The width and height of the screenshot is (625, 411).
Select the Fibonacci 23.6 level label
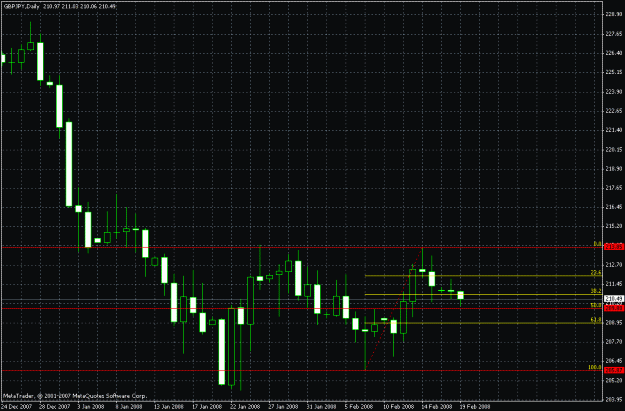(x=596, y=273)
